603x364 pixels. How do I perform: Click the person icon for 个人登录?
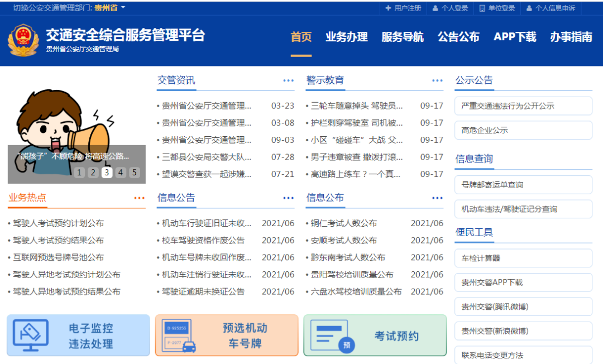[435, 8]
